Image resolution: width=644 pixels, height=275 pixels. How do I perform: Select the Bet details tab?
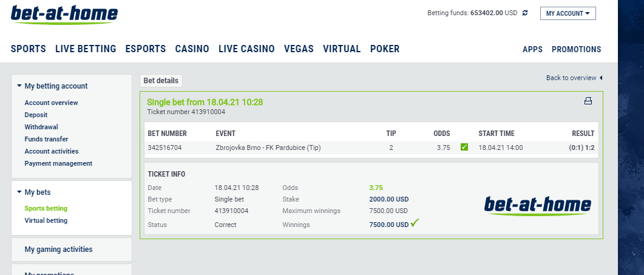click(x=161, y=81)
